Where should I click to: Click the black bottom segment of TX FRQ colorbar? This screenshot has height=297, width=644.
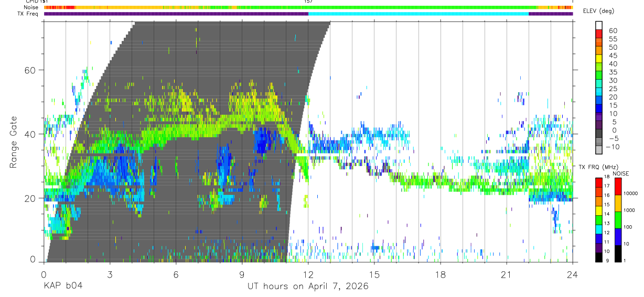click(599, 256)
